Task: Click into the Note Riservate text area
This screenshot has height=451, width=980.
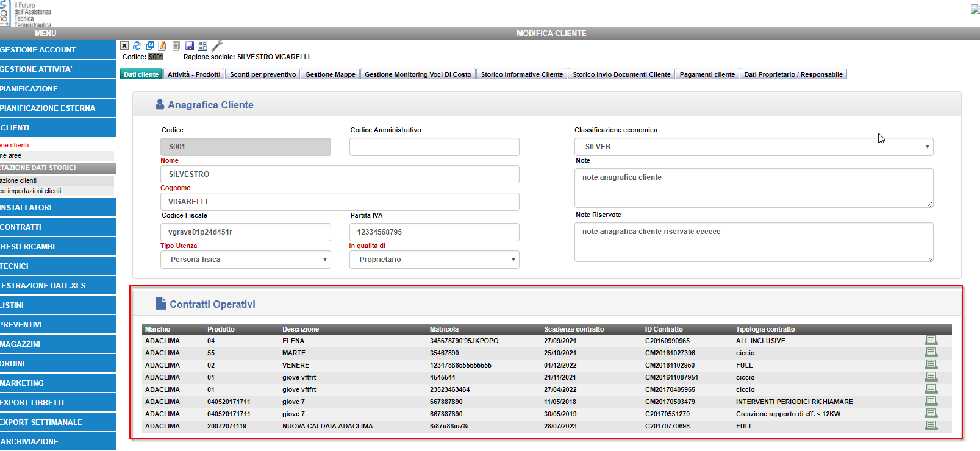Action: (754, 242)
